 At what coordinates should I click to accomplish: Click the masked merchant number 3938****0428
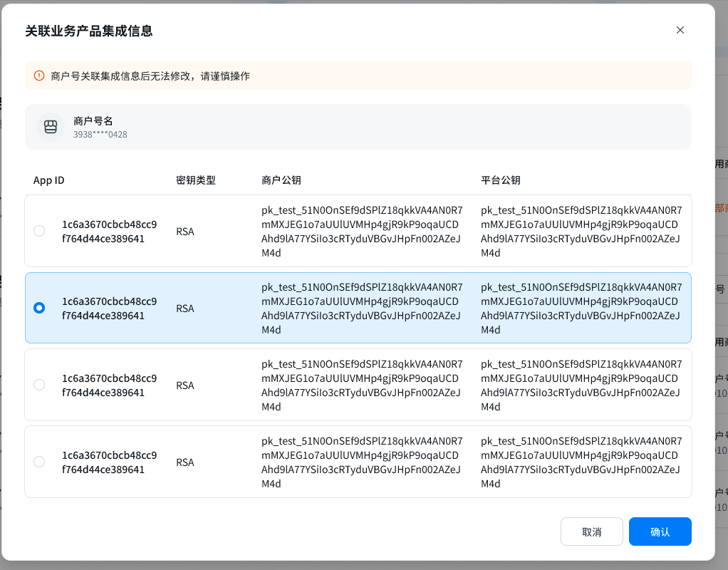[100, 134]
